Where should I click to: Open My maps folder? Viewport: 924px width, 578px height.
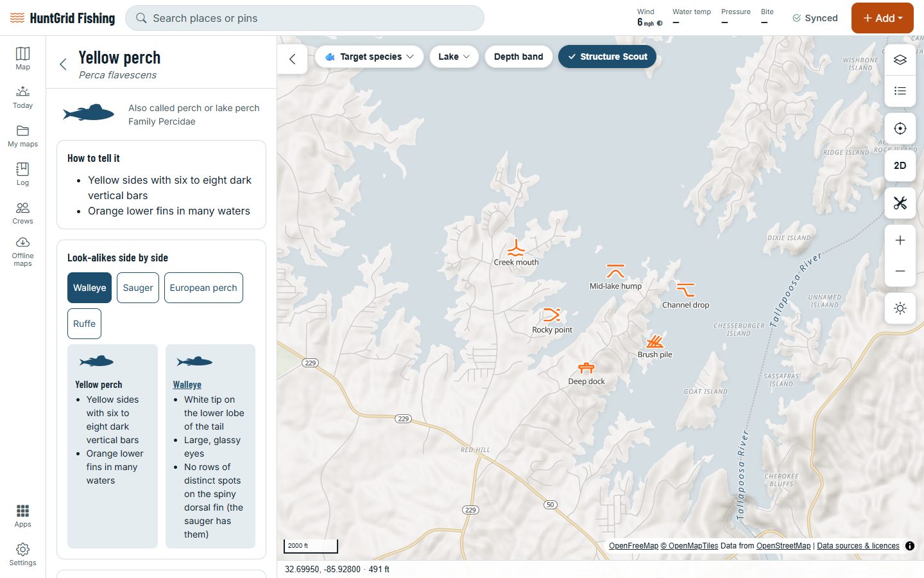point(22,136)
